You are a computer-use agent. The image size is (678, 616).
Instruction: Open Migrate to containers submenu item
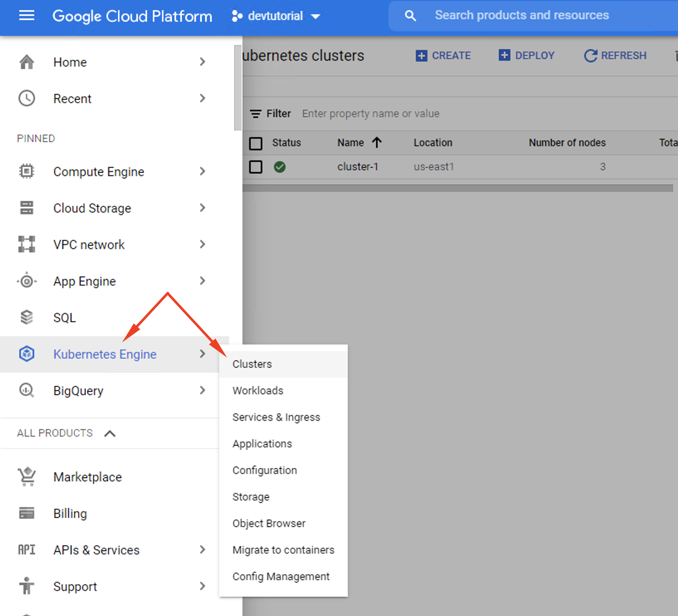[283, 550]
